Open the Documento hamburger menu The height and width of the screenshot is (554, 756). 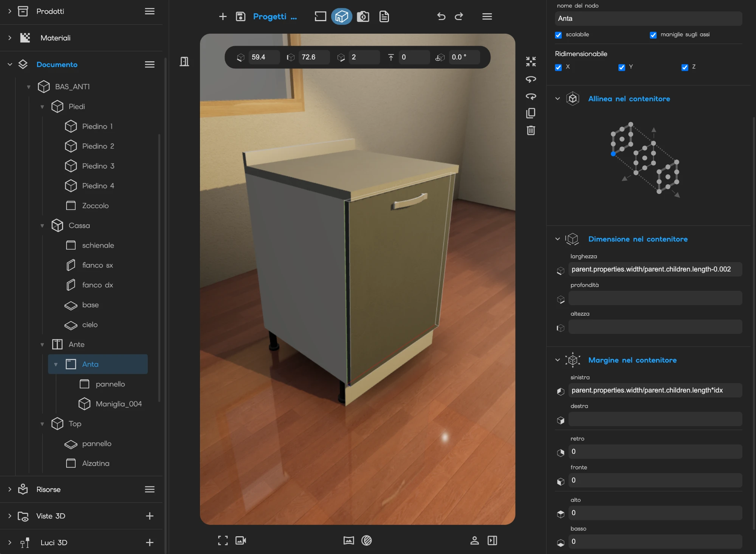[x=150, y=65]
